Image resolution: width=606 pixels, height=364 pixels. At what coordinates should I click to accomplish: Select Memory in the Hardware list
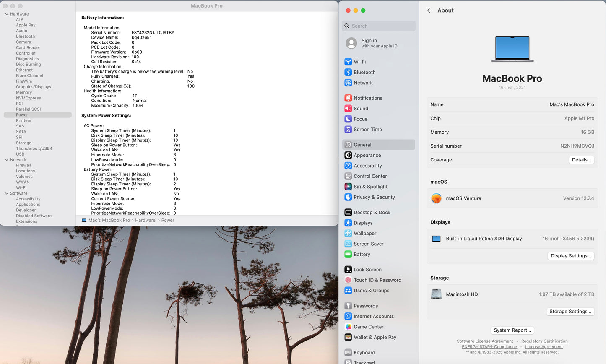24,92
